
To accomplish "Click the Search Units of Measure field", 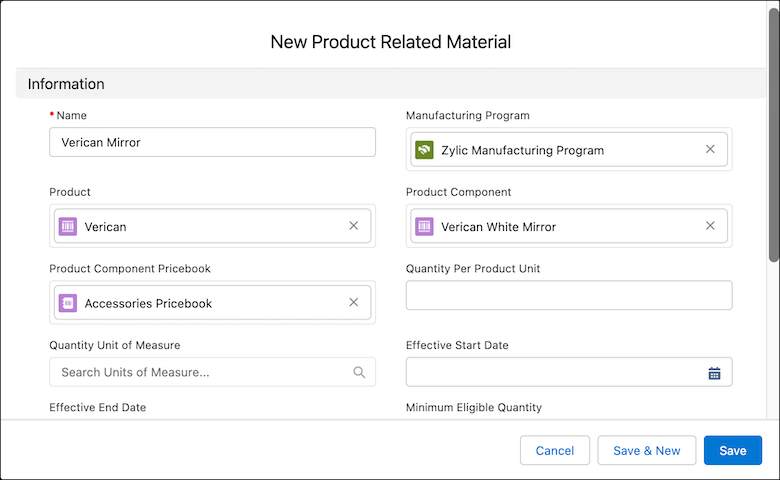I will tap(212, 372).
